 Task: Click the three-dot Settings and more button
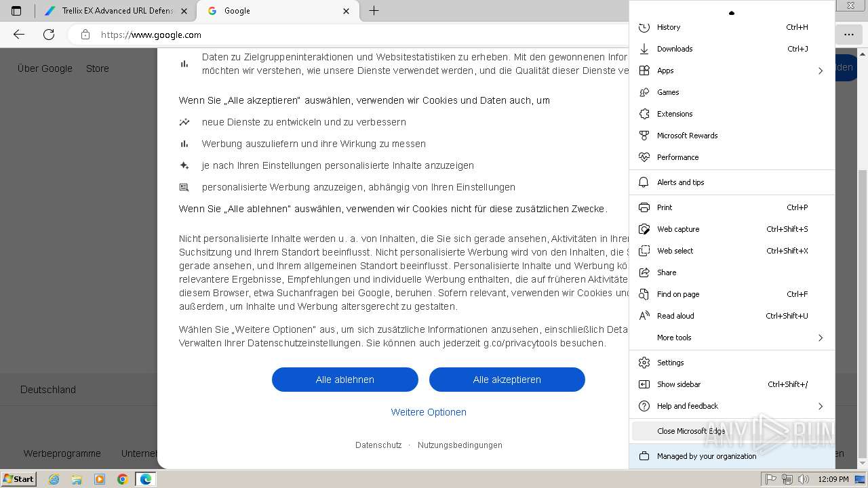(x=849, y=35)
